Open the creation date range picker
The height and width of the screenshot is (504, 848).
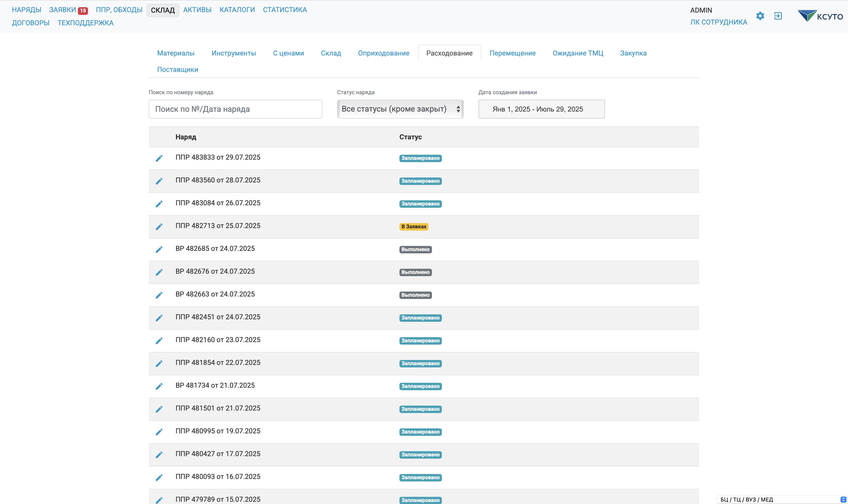click(541, 109)
